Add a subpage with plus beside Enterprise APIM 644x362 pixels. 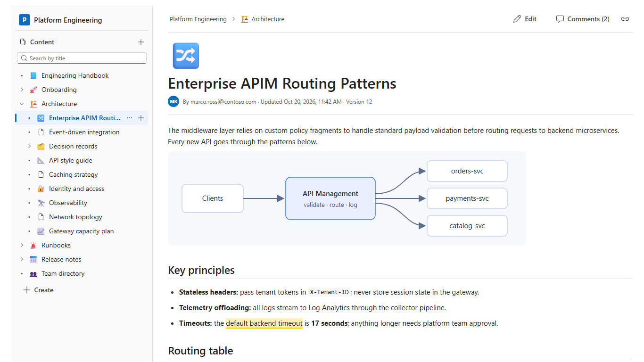point(141,118)
